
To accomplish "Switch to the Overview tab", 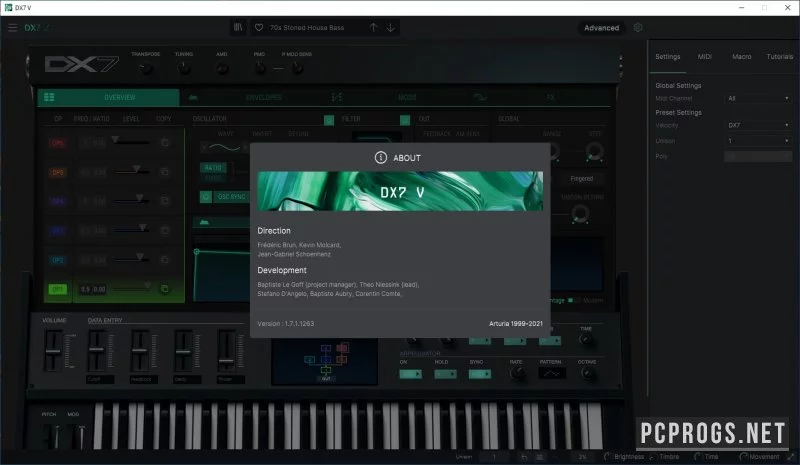I will click(108, 97).
